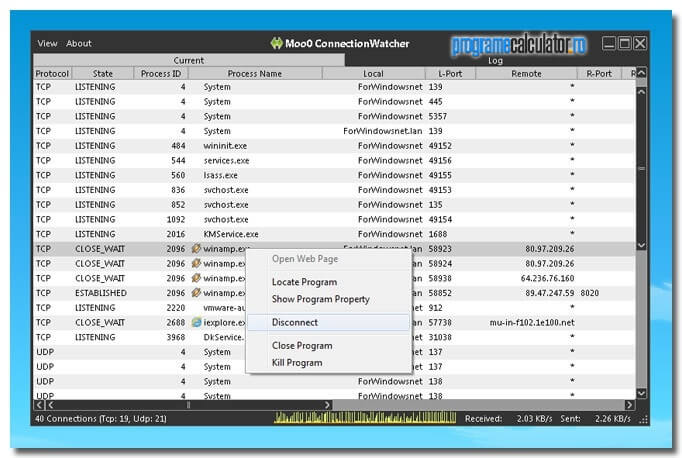Sort by the L-Port column header
Viewport: 682px width, 458px height.
point(450,74)
